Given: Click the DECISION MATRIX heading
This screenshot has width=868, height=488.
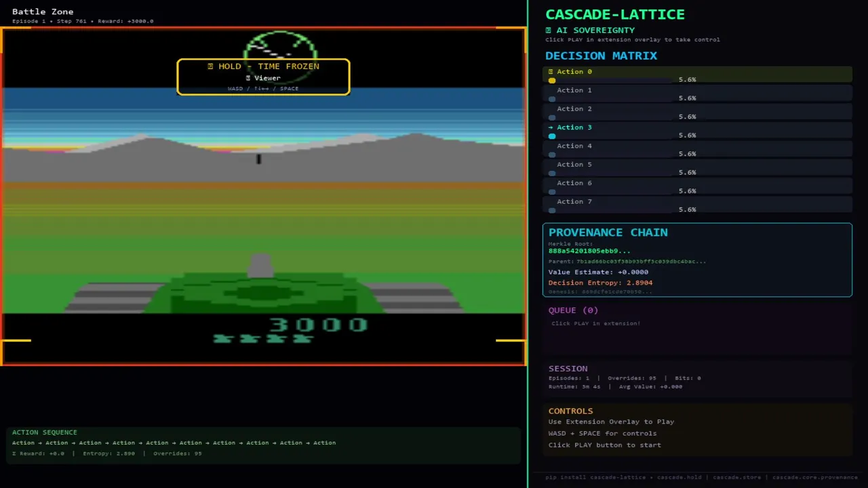Looking at the screenshot, I should click(x=601, y=56).
